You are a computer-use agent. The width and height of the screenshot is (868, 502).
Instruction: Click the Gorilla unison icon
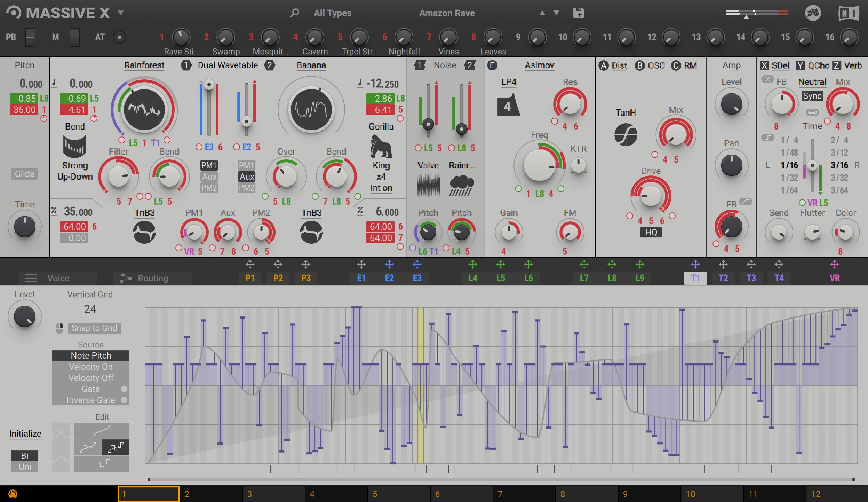(381, 146)
